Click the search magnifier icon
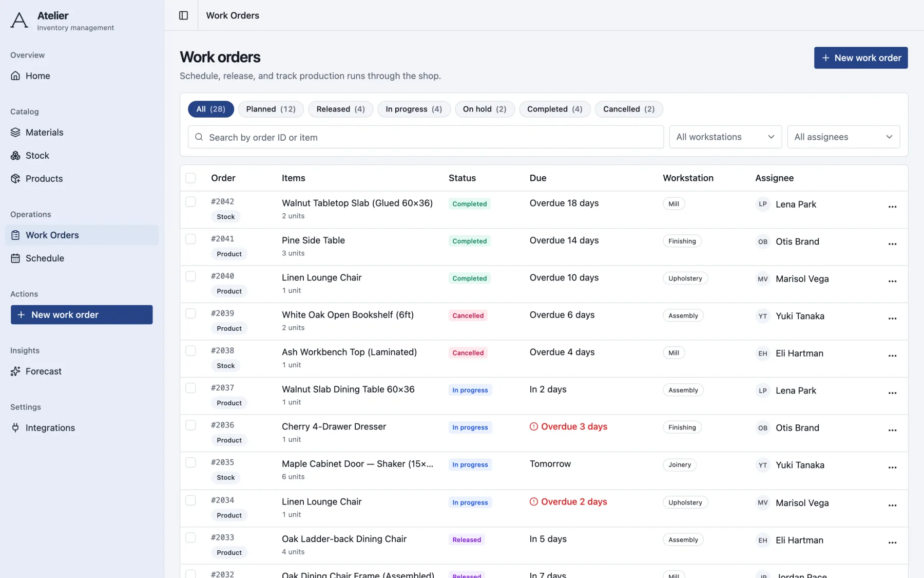The height and width of the screenshot is (578, 924). point(199,137)
